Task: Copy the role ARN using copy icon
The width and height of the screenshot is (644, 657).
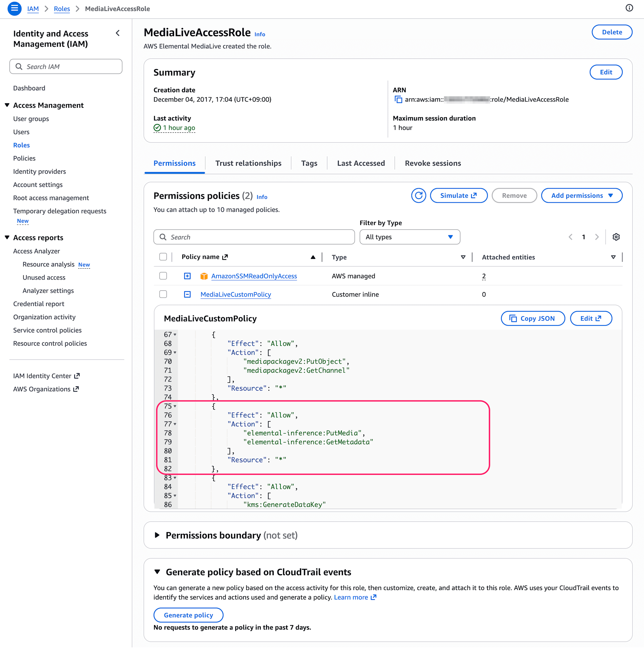Action: coord(398,100)
